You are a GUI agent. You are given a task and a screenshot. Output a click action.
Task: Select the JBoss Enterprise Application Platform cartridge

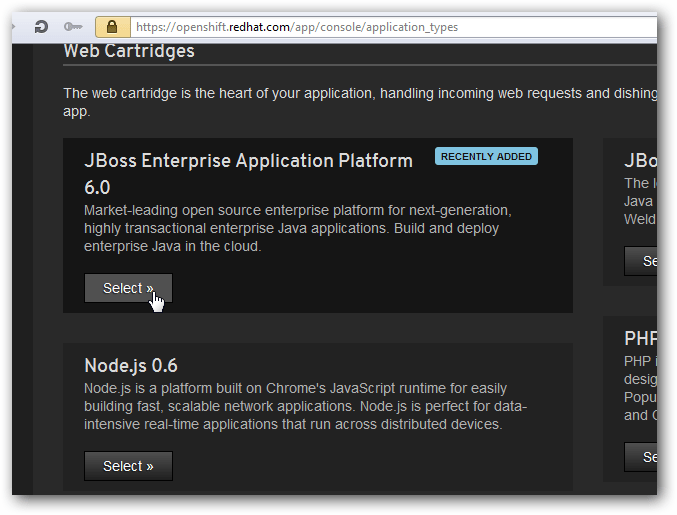[128, 288]
